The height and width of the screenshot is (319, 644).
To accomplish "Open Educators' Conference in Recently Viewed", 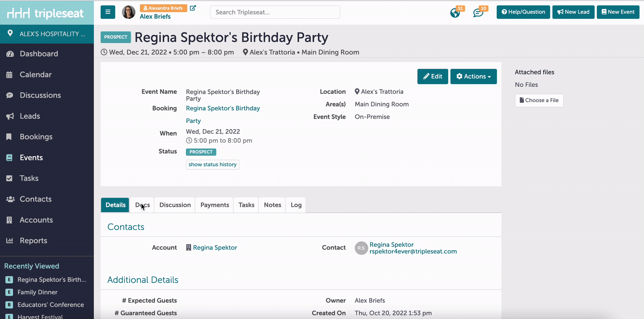I will click(51, 305).
